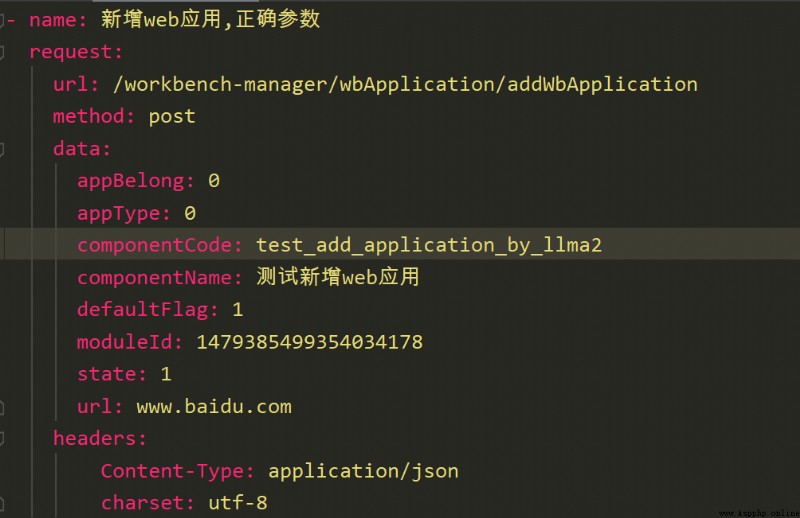This screenshot has width=800, height=518.
Task: Click the fold end marker beside www.baidu.com line
Action: [2, 407]
